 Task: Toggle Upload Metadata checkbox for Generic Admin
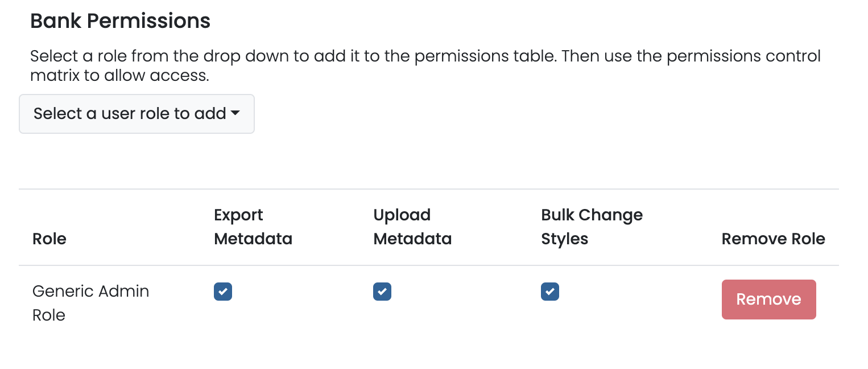(x=382, y=292)
